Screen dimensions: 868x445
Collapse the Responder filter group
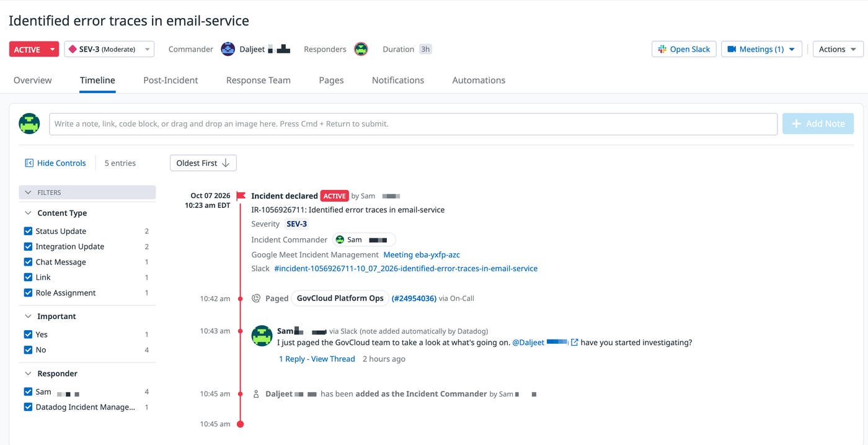coord(28,374)
